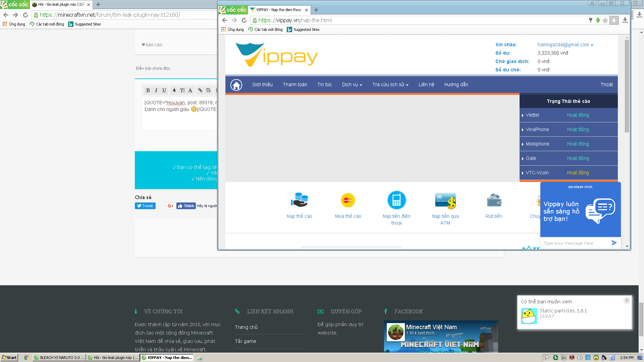Click the Vippay home icon
Image resolution: width=644 pixels, height=362 pixels.
click(x=236, y=85)
